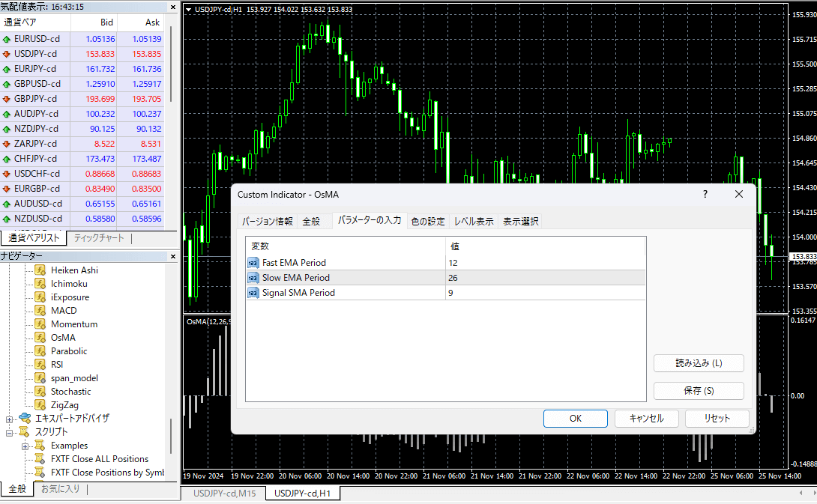
Task: Click the integer icon beside Fast EMA Period
Action: tap(253, 263)
